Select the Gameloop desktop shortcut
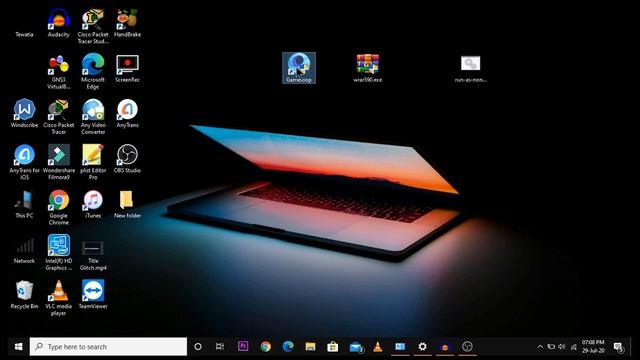Viewport: 640px width, 360px height. (x=299, y=68)
